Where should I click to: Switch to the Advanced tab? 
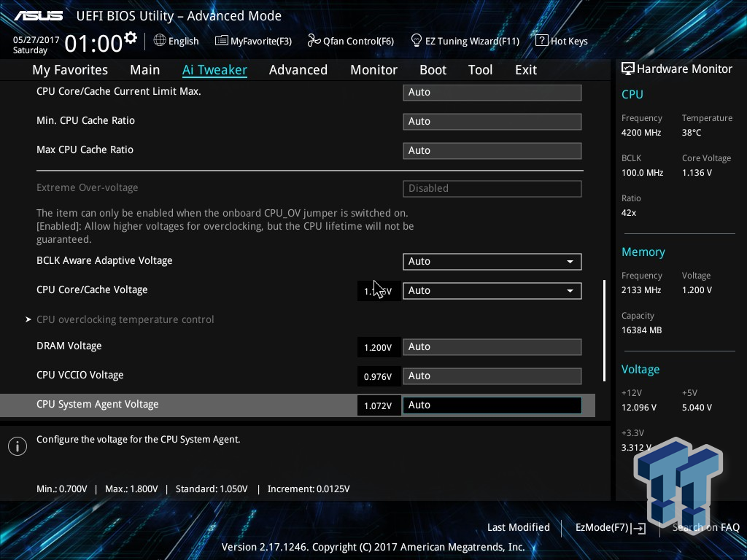pyautogui.click(x=298, y=69)
